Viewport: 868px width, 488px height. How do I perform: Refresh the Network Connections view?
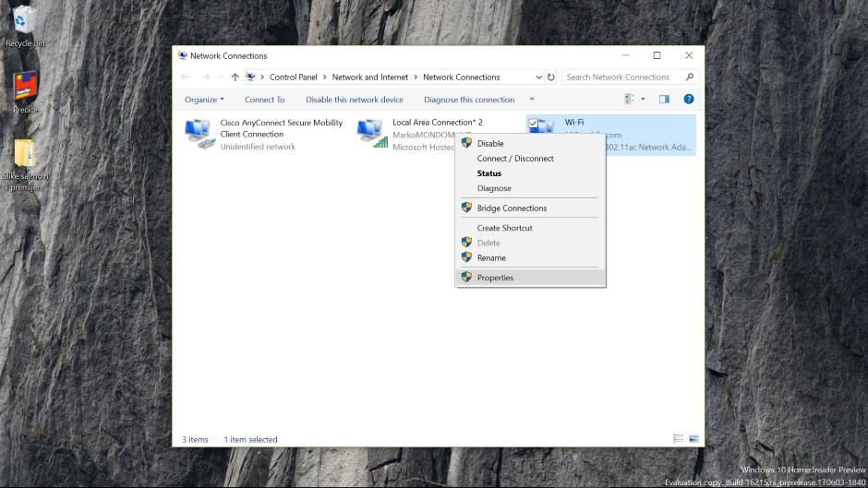coord(551,77)
